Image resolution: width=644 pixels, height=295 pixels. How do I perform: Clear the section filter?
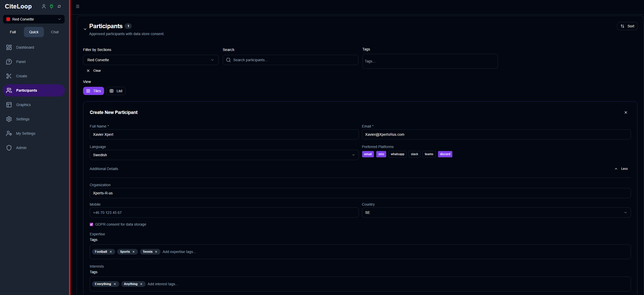(x=94, y=71)
